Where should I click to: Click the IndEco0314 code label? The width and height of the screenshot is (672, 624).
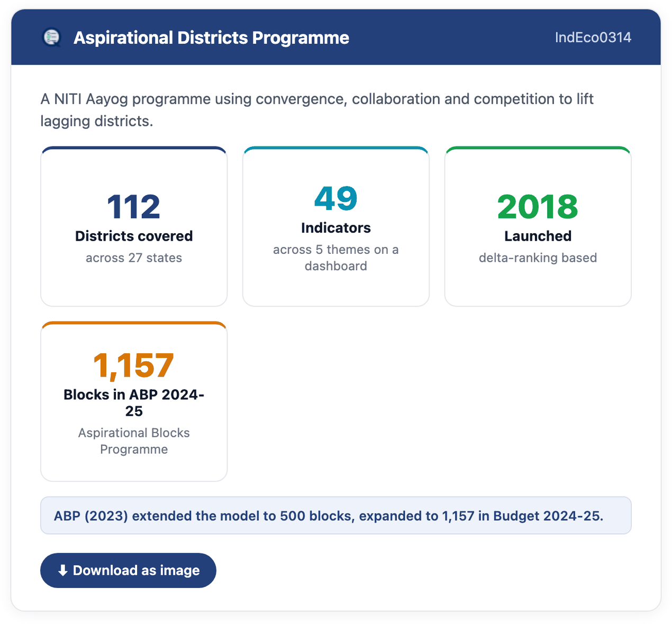[x=593, y=38]
